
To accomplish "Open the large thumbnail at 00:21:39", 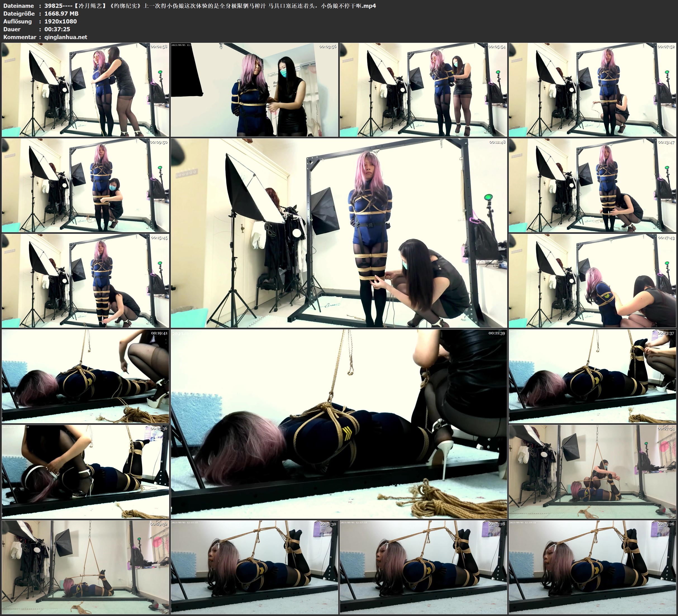I will 339,424.
